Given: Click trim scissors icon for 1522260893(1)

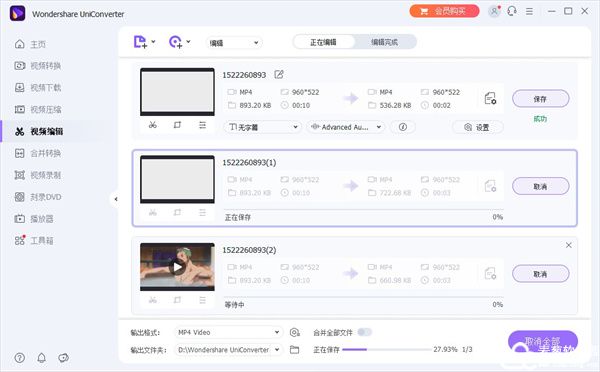Looking at the screenshot, I should point(153,212).
